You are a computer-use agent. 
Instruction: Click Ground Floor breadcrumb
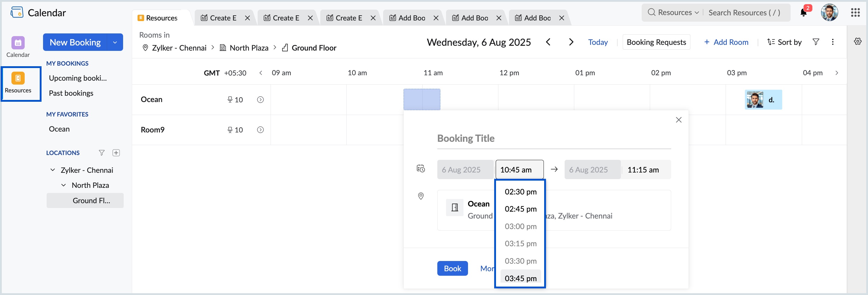click(314, 48)
